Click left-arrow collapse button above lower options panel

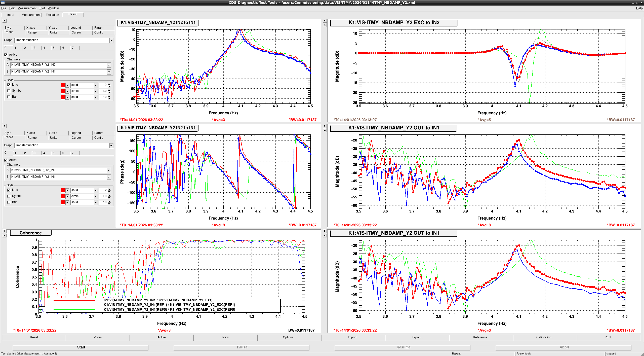pyautogui.click(x=5, y=126)
